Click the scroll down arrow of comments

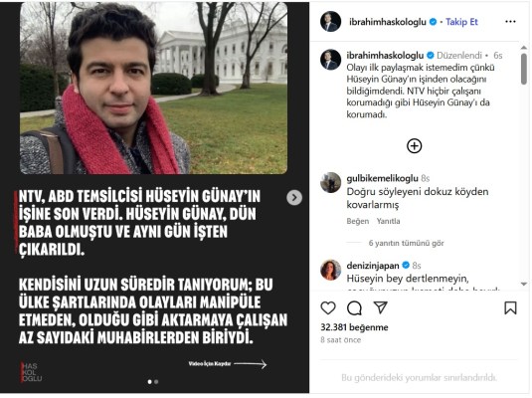tap(524, 284)
